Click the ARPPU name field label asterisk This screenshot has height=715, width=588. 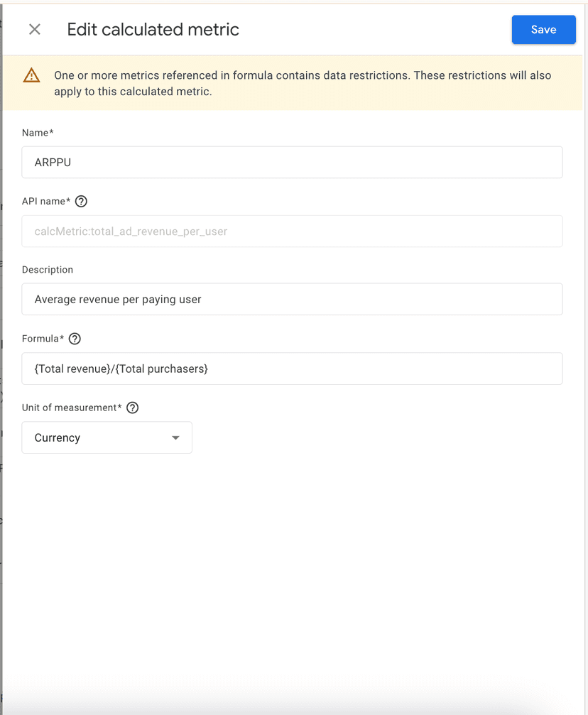tap(52, 132)
